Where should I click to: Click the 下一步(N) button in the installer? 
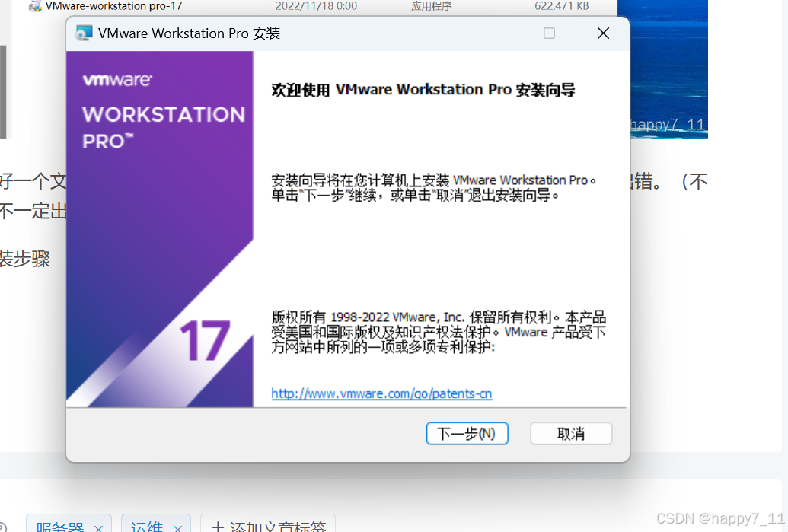point(467,434)
